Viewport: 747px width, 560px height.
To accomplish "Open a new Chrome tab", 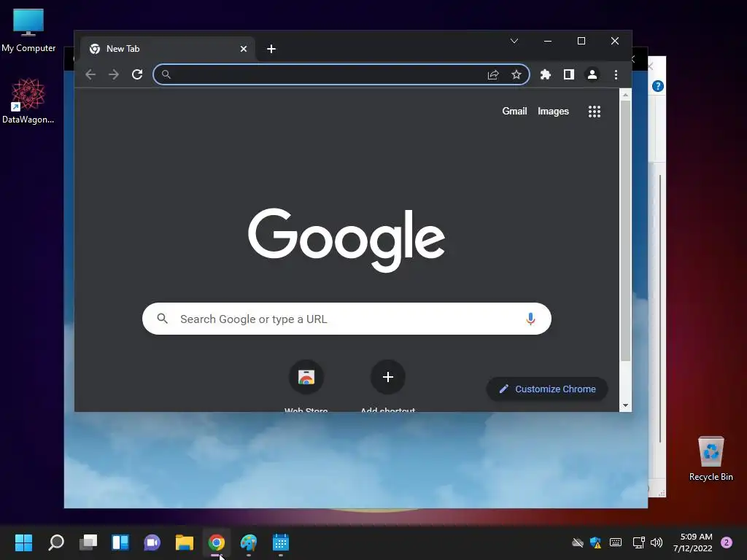I will point(271,49).
